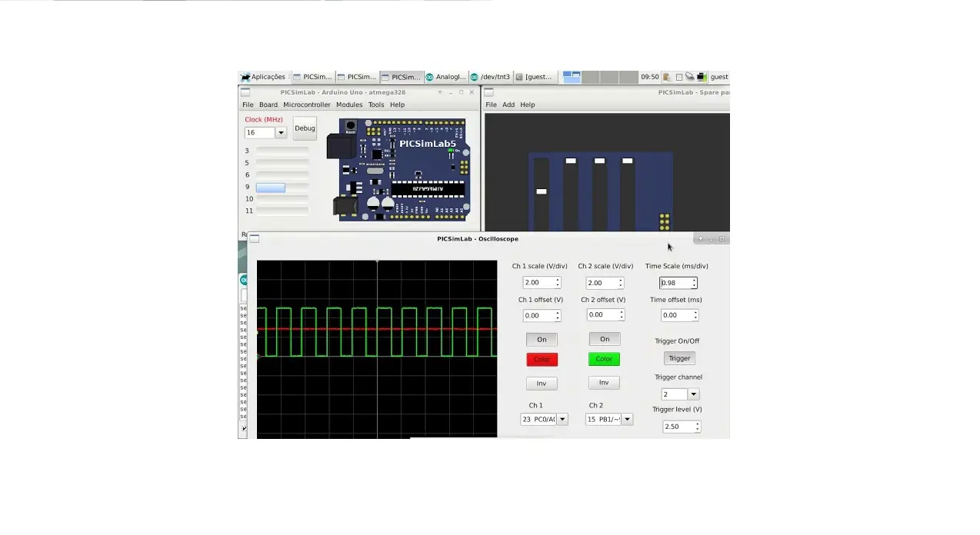This screenshot has width=980, height=535.
Task: Open the Aplicações menu in the taskbar
Action: click(263, 76)
